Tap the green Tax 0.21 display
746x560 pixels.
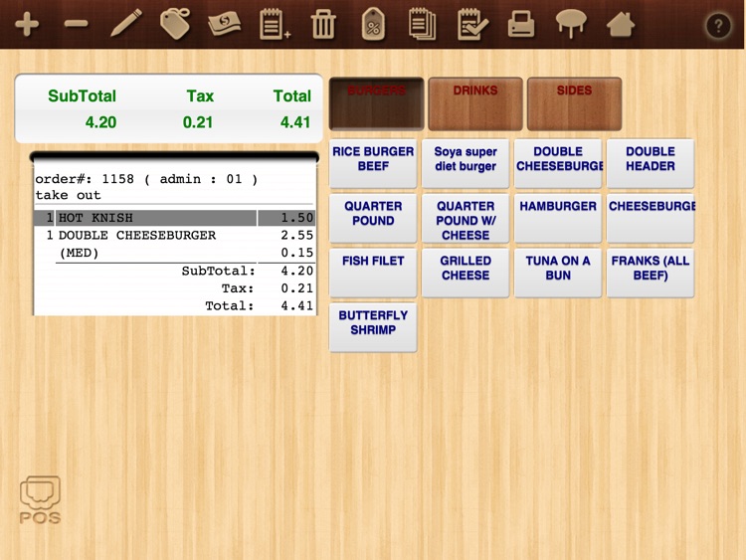pyautogui.click(x=199, y=108)
